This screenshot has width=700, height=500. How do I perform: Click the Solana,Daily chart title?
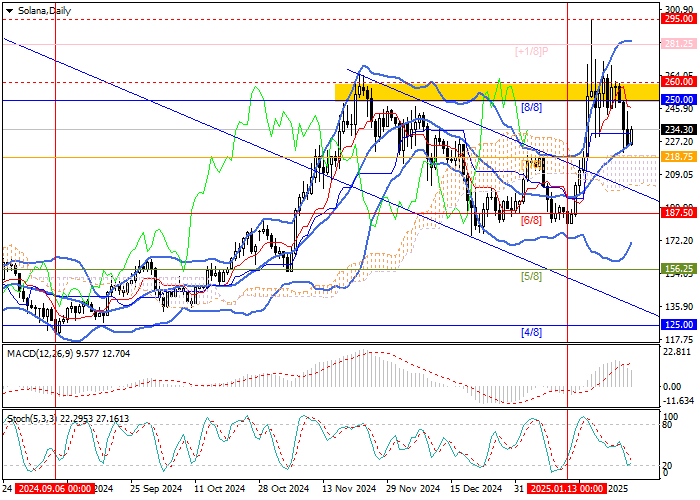39,8
